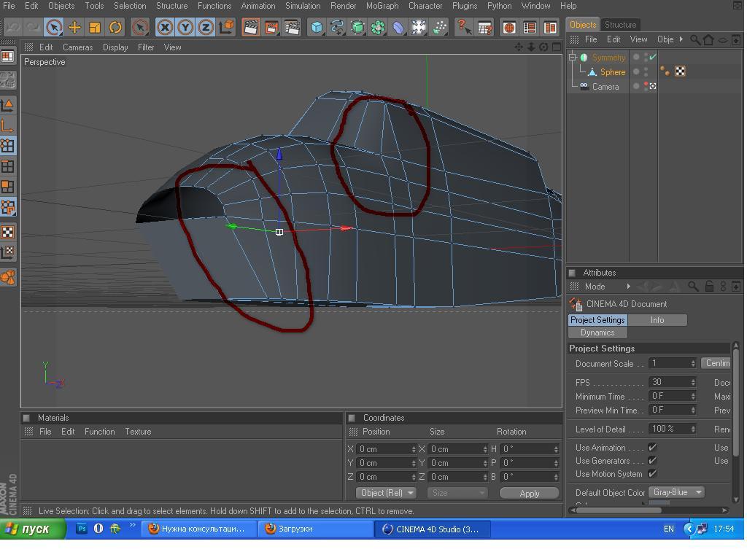Select the Move tool in the top toolbar
Image resolution: width=747 pixels, height=560 pixels.
tap(74, 28)
